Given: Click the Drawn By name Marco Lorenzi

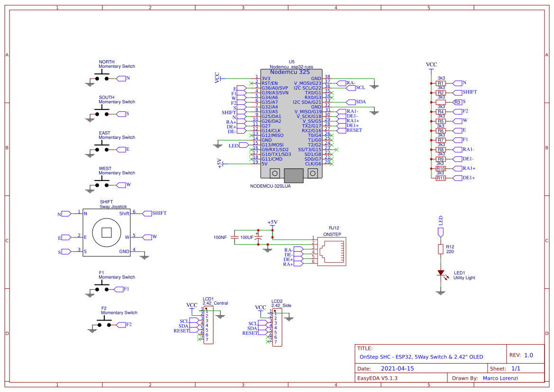Looking at the screenshot, I should pyautogui.click(x=500, y=378).
